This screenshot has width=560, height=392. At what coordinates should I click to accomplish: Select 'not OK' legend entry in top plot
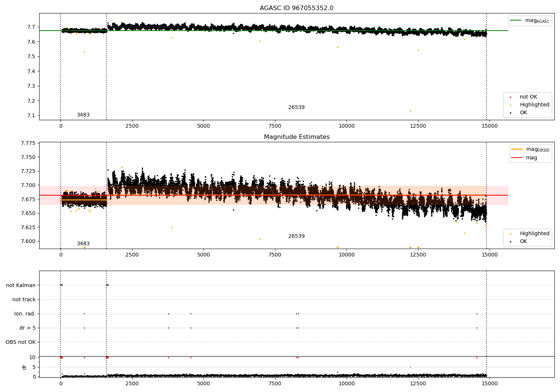pos(528,97)
